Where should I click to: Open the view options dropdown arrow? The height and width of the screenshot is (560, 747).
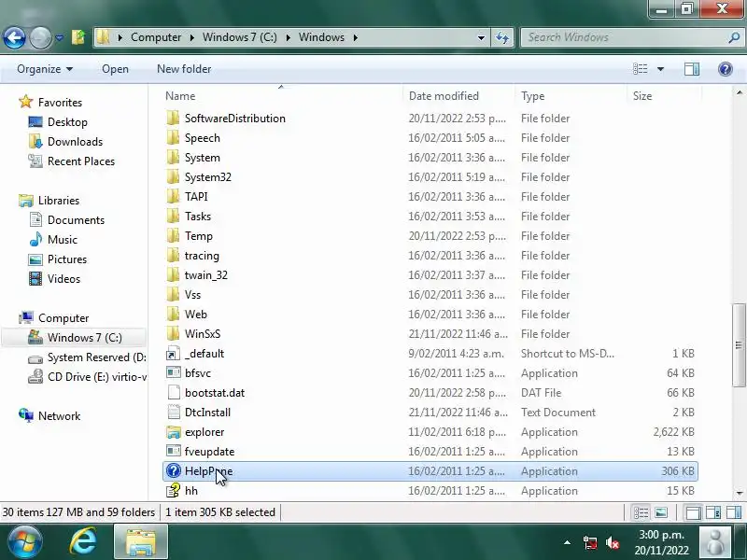tap(660, 69)
